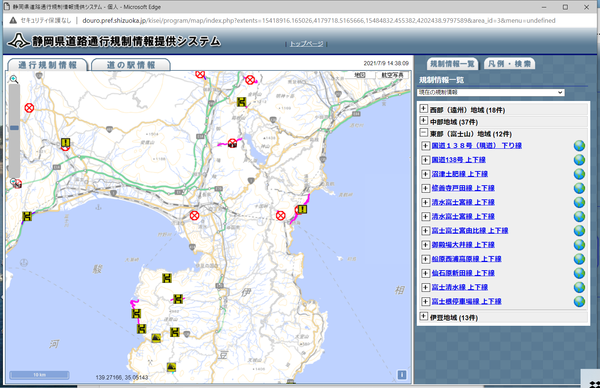This screenshot has width=600, height=388.
Task: Click the map zoom-out magnifier icon below slider
Action: [14, 181]
